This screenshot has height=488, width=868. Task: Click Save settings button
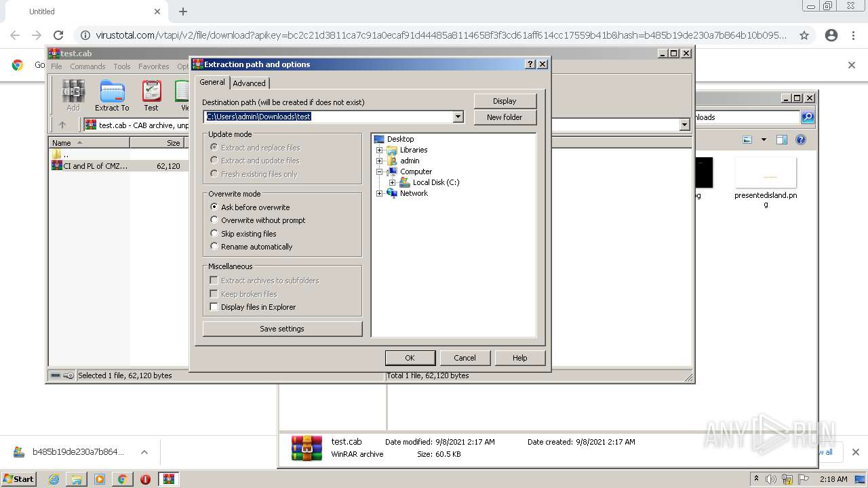tap(282, 329)
